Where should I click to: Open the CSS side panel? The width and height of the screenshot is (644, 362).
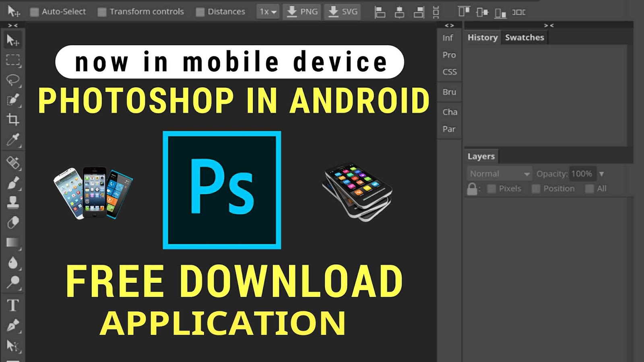[x=449, y=72]
